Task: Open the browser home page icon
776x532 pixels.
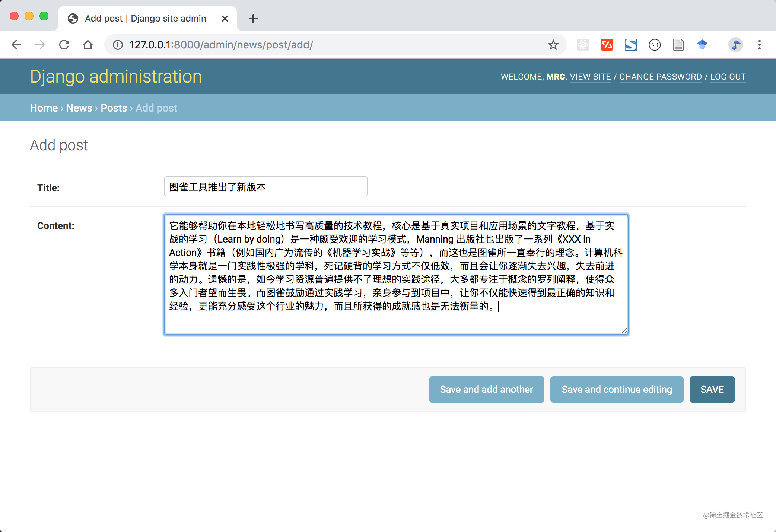Action: click(x=88, y=45)
